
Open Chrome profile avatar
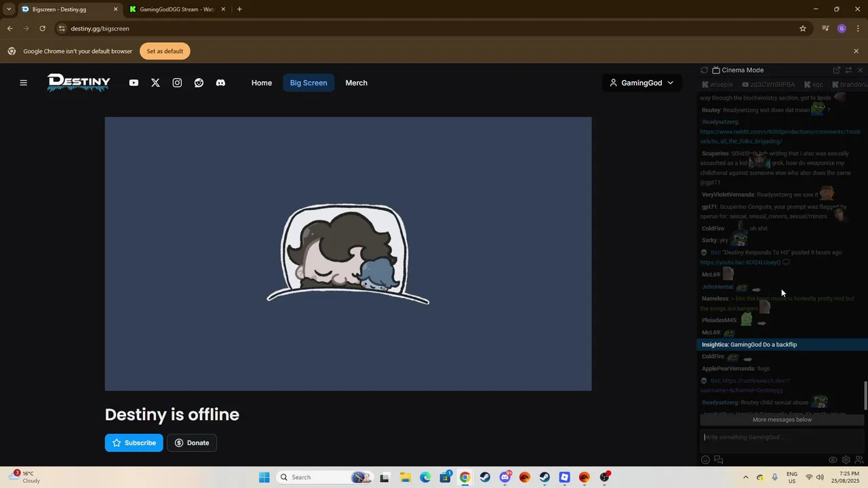click(x=842, y=28)
